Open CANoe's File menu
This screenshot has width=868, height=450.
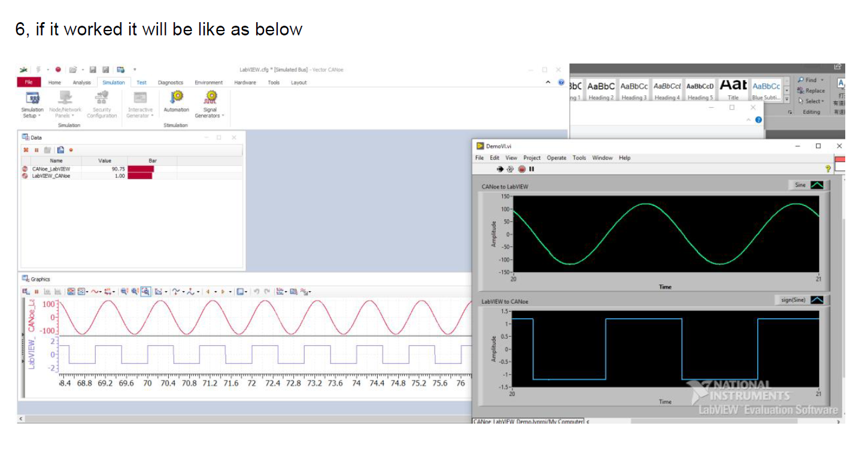[28, 82]
